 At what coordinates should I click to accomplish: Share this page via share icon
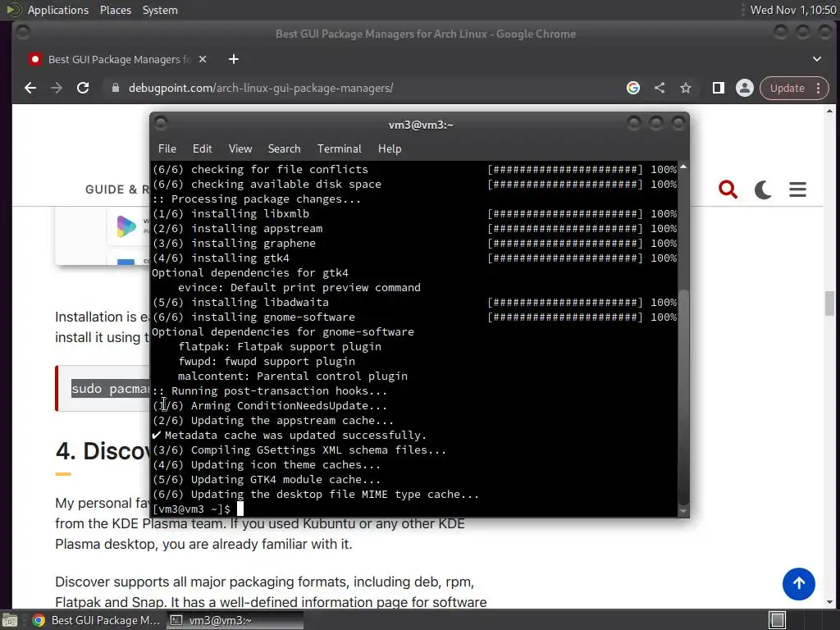click(x=660, y=88)
